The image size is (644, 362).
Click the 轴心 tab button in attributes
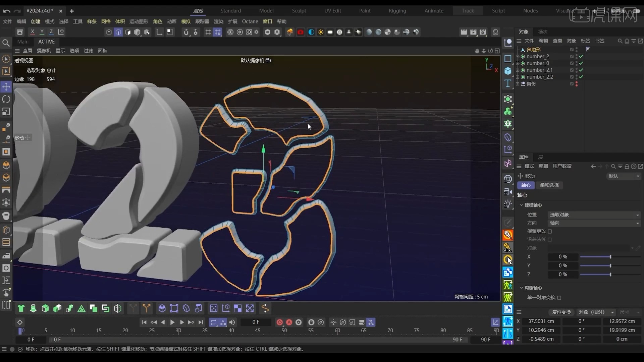526,185
